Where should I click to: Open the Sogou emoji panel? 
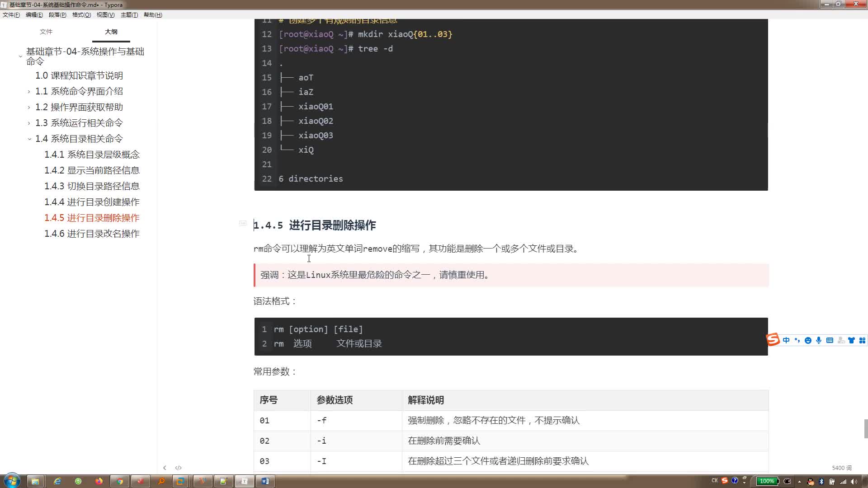tap(808, 340)
